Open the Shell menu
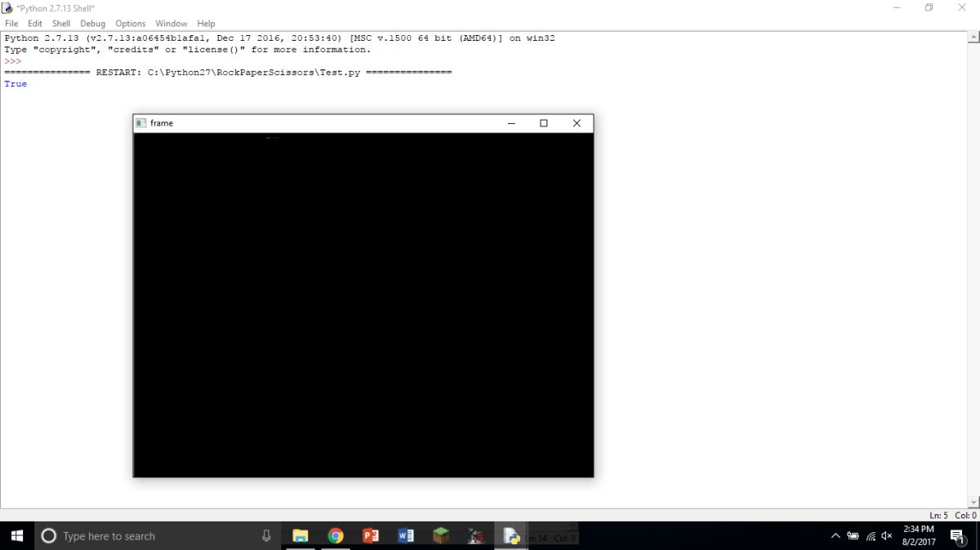The width and height of the screenshot is (980, 550). pyautogui.click(x=61, y=24)
